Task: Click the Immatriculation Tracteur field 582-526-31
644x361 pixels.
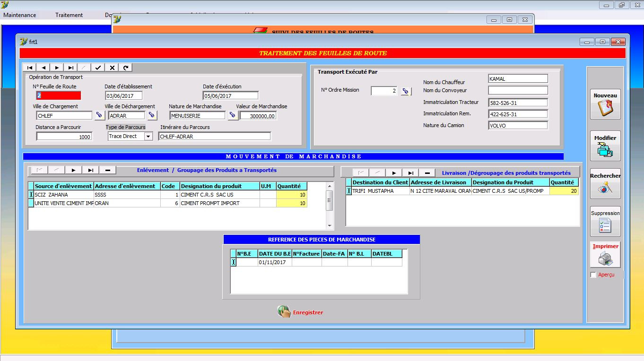Action: click(x=518, y=103)
